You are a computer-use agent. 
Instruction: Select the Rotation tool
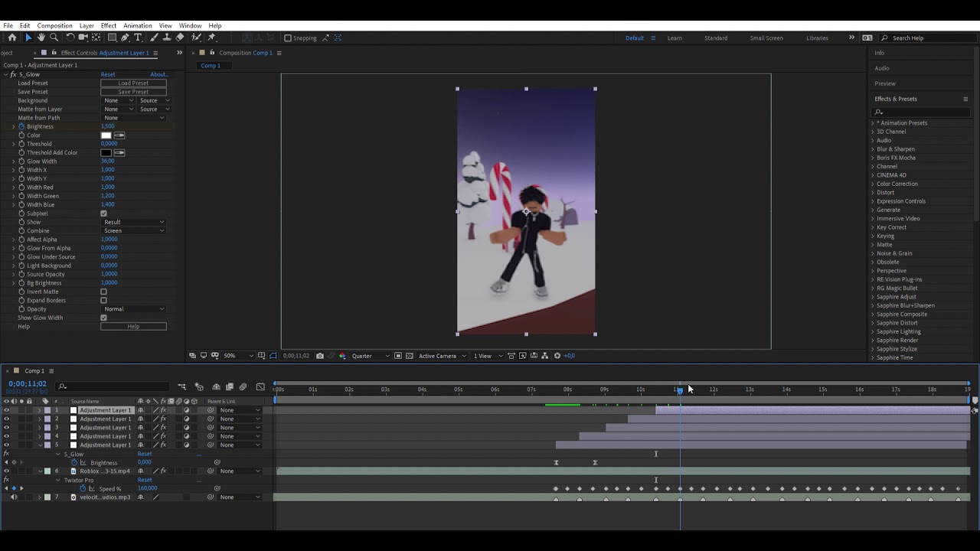70,37
